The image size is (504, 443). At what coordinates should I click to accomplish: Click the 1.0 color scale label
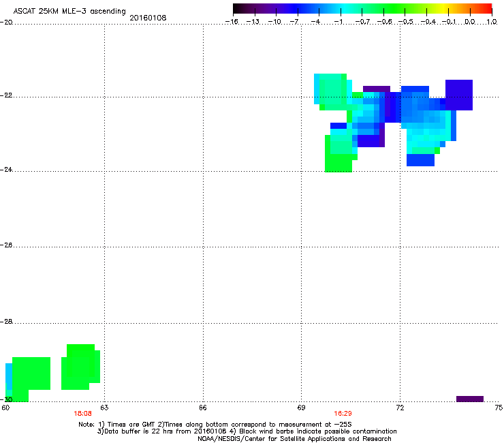(x=492, y=22)
